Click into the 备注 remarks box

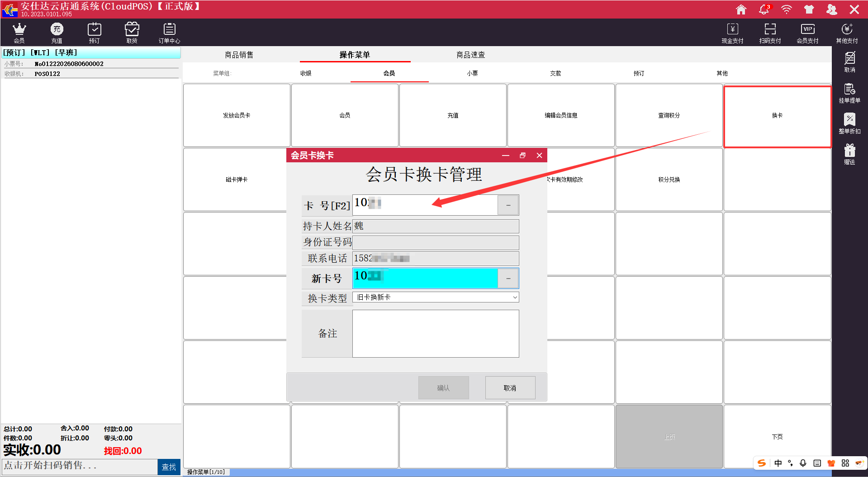[x=436, y=334]
